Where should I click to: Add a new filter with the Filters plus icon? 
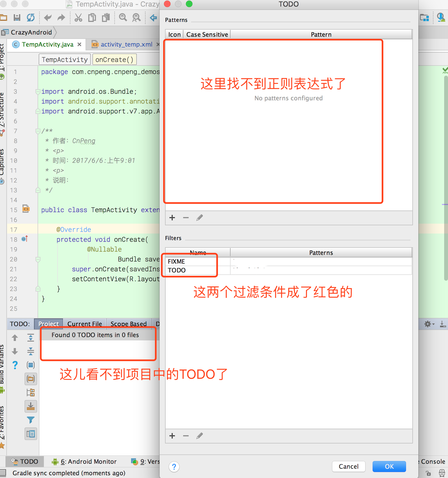pyautogui.click(x=172, y=436)
